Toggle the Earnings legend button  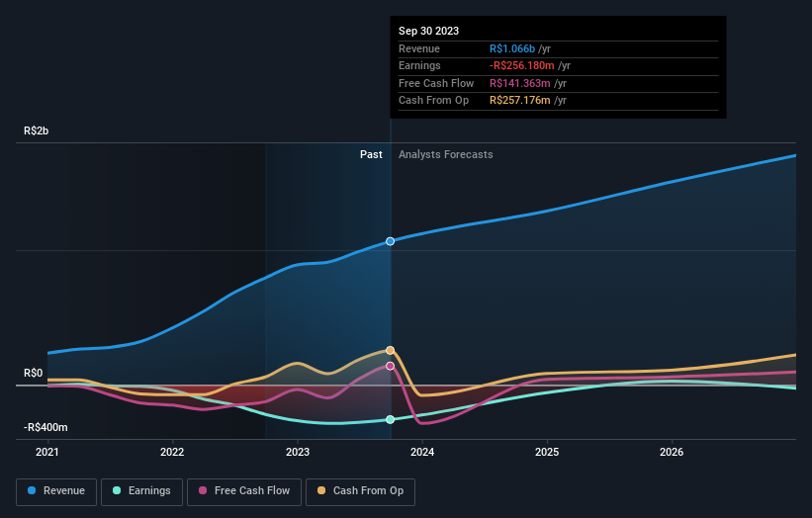click(x=141, y=491)
